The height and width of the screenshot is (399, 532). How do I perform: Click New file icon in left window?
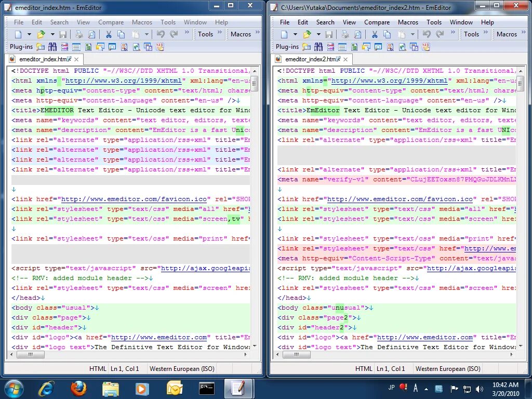click(18, 34)
